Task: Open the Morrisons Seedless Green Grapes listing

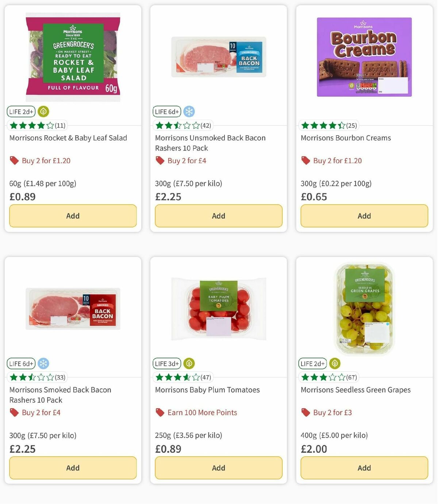Action: [x=356, y=389]
